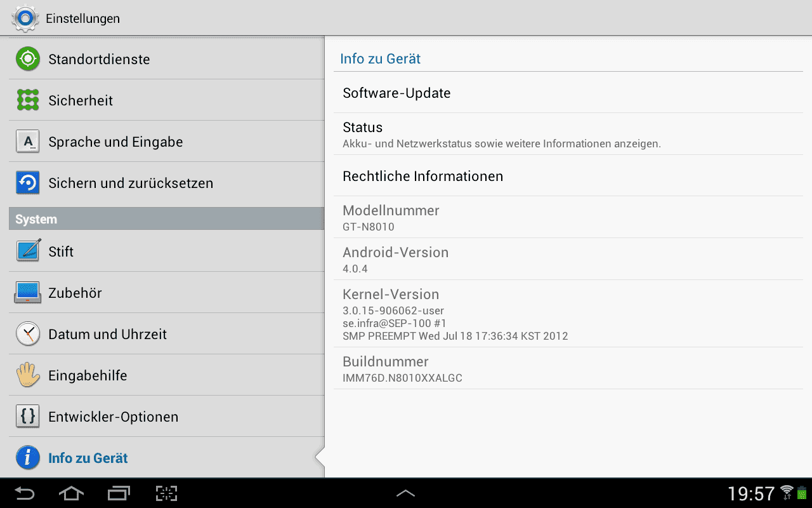
Task: Open Sicherheit settings
Action: point(167,100)
